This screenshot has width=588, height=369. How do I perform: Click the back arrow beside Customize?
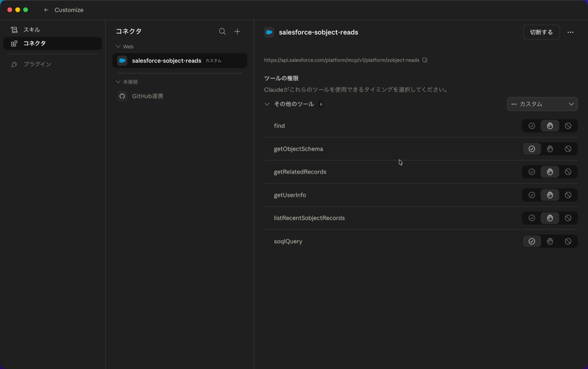tap(46, 10)
